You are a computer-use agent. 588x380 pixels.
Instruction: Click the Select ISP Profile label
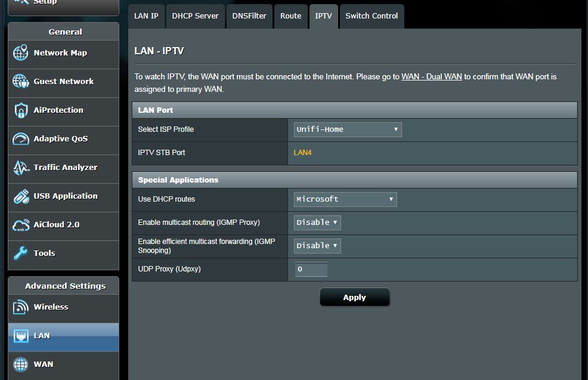166,129
